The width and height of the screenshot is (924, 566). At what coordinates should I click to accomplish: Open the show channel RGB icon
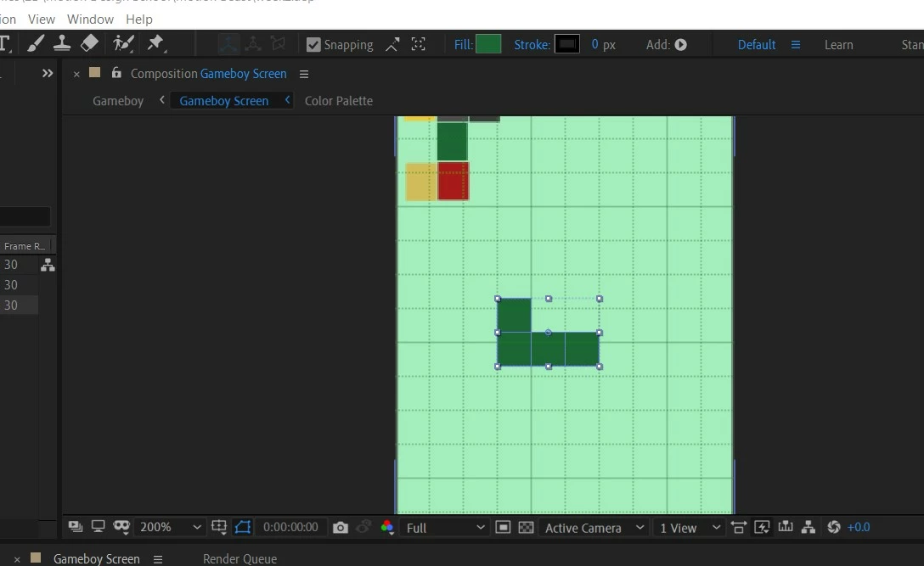[x=387, y=527]
